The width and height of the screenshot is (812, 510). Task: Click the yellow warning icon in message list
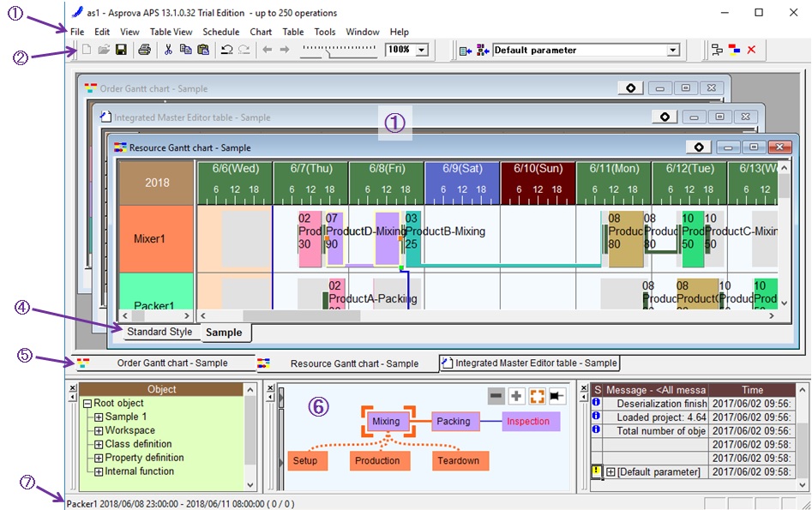click(x=597, y=471)
